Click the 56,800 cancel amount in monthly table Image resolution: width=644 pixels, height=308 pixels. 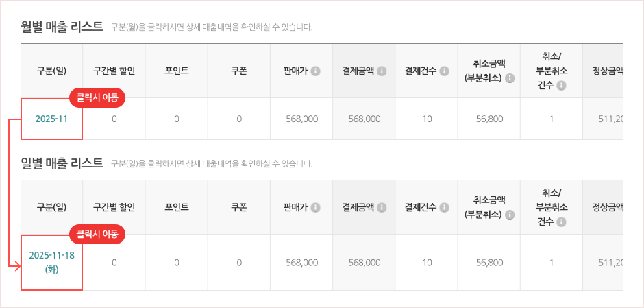click(489, 119)
